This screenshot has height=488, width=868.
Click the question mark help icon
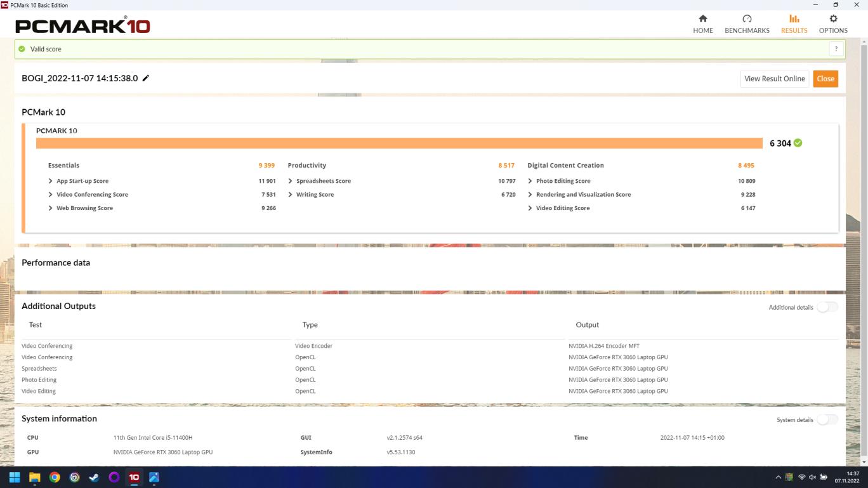pos(836,49)
